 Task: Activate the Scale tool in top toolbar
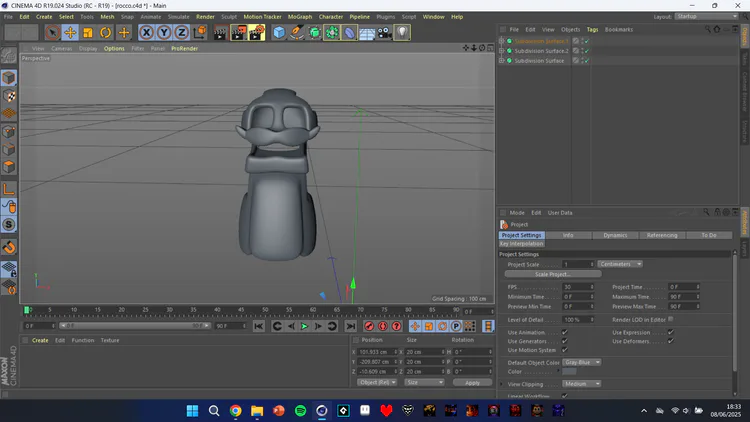click(88, 33)
